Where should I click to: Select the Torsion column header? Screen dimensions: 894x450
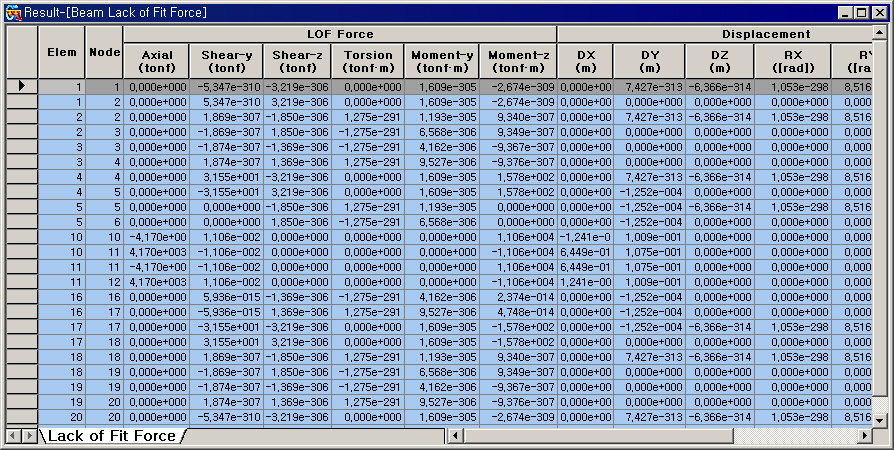click(368, 61)
